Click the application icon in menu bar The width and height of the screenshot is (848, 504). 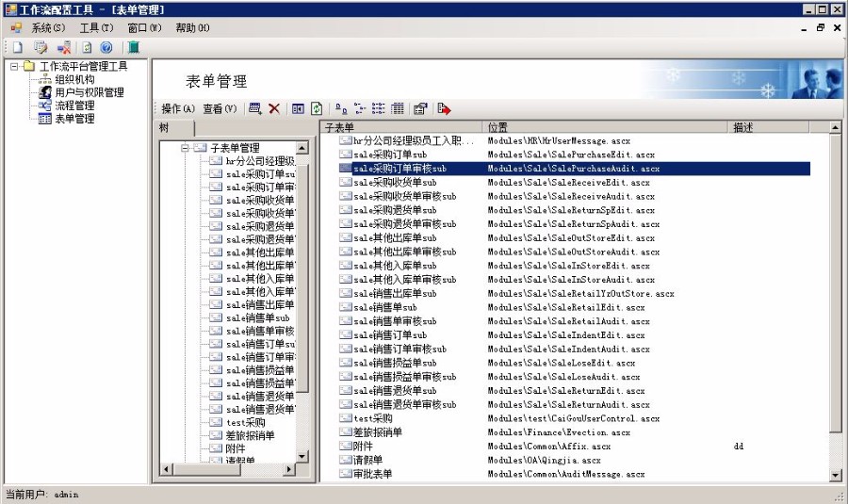tap(16, 27)
